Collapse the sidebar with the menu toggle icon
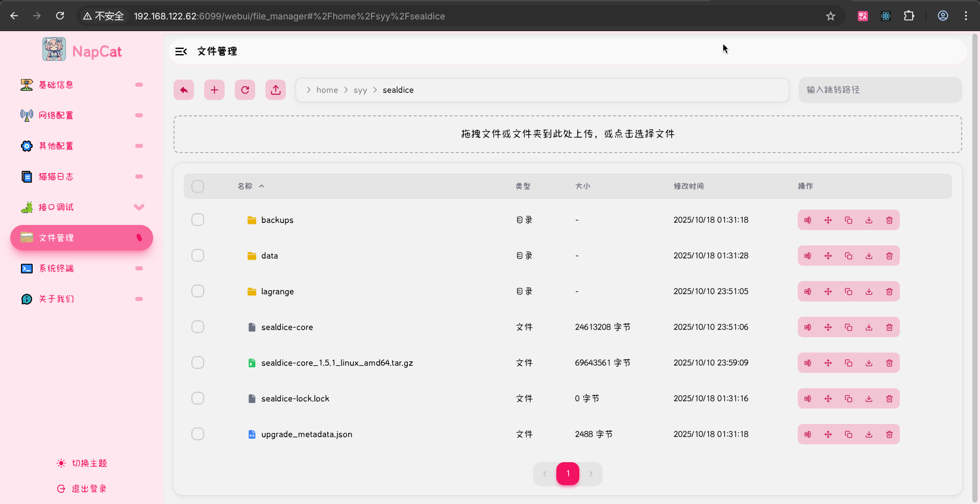 click(181, 52)
